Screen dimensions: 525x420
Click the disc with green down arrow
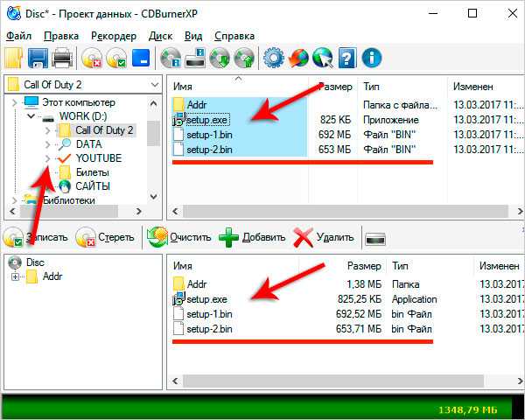click(220, 58)
